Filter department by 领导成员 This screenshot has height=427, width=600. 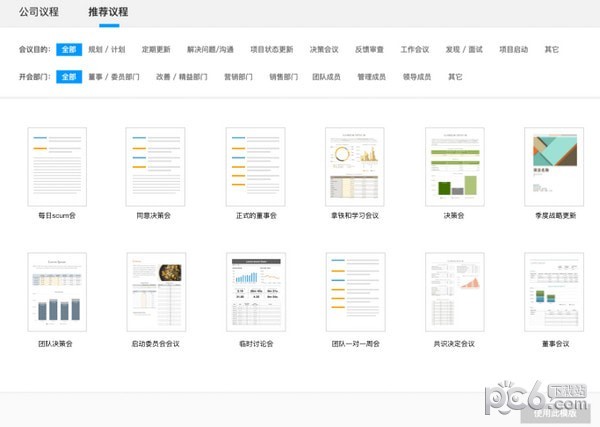point(416,77)
